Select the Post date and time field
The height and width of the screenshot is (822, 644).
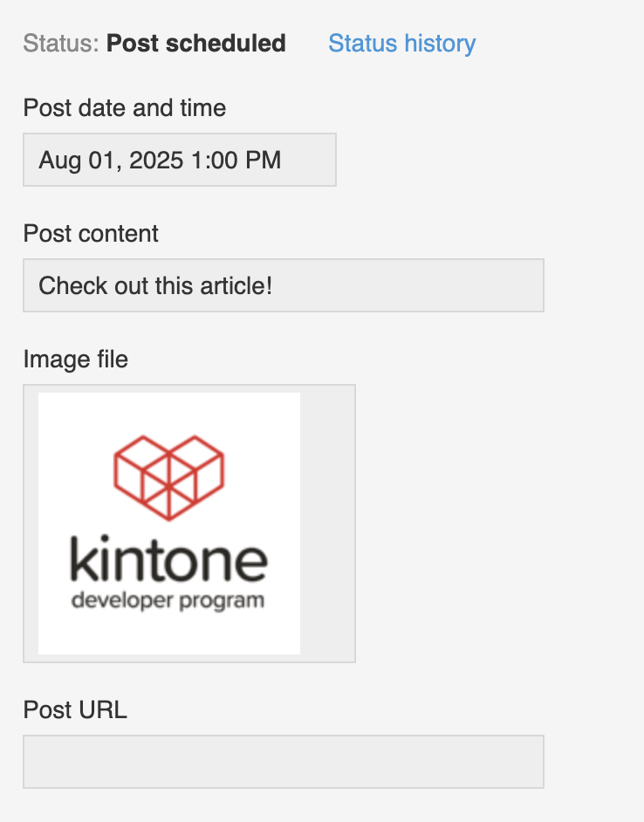[179, 160]
